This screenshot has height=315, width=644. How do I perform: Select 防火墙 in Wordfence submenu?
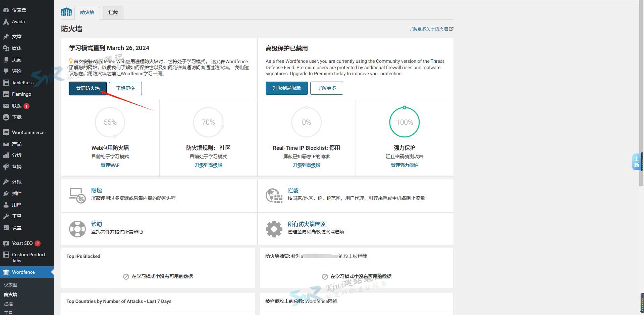point(11,295)
